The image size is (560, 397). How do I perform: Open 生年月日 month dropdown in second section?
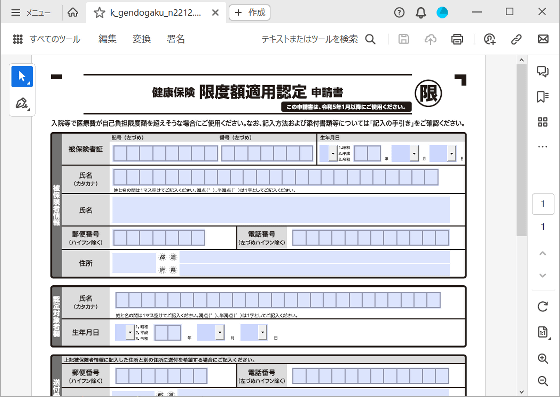[220, 332]
